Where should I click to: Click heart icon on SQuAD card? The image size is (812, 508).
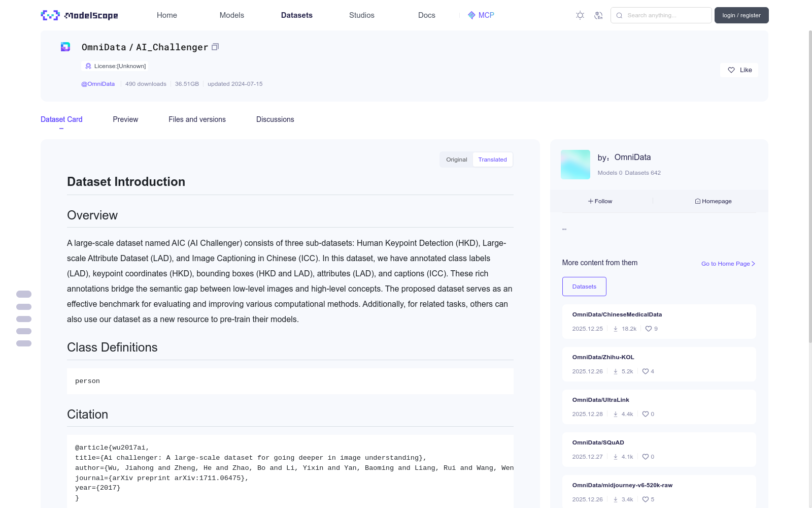646,457
